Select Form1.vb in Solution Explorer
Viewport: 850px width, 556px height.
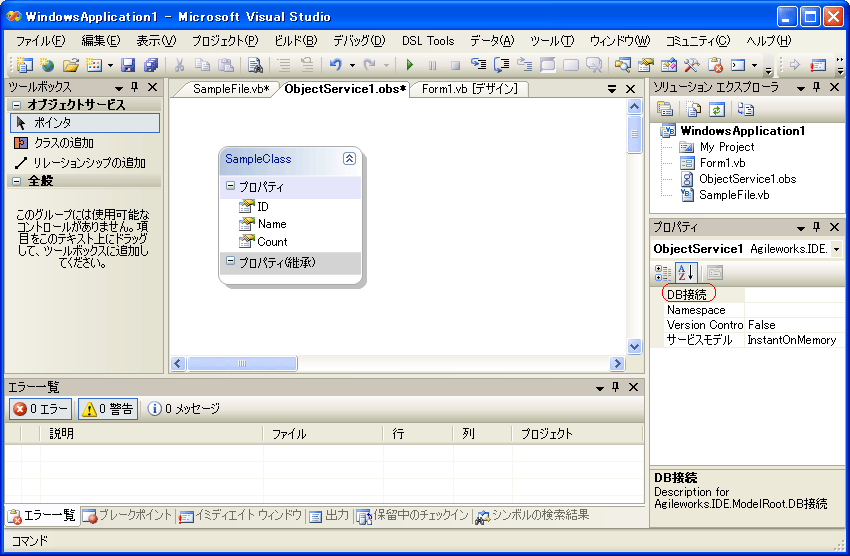[723, 163]
